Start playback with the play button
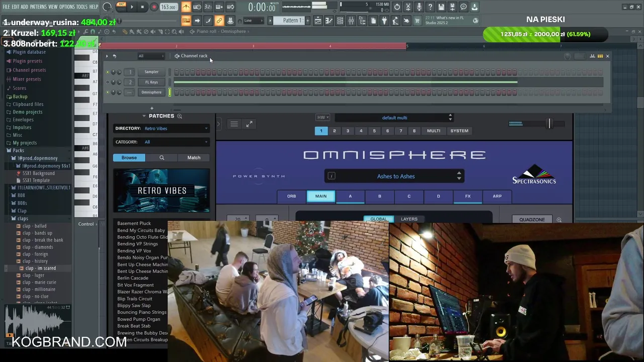Image resolution: width=644 pixels, height=362 pixels. [x=132, y=7]
